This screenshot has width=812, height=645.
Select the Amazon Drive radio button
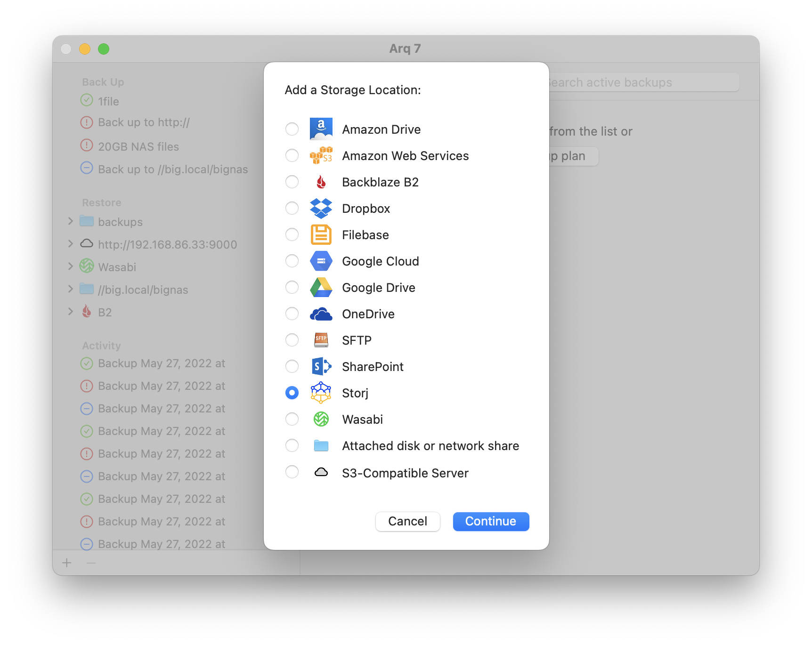point(292,129)
